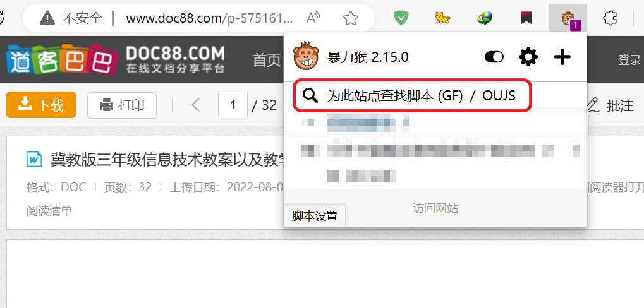Open the IDM globe extension icon

[485, 18]
